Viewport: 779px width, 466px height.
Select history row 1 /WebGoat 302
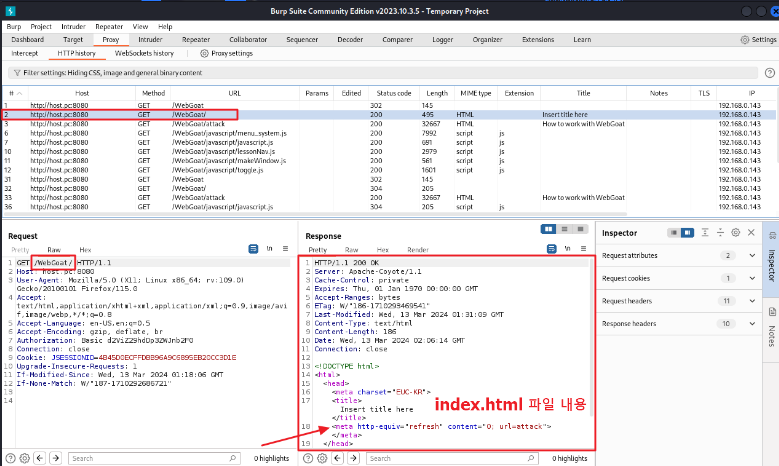tap(389, 105)
